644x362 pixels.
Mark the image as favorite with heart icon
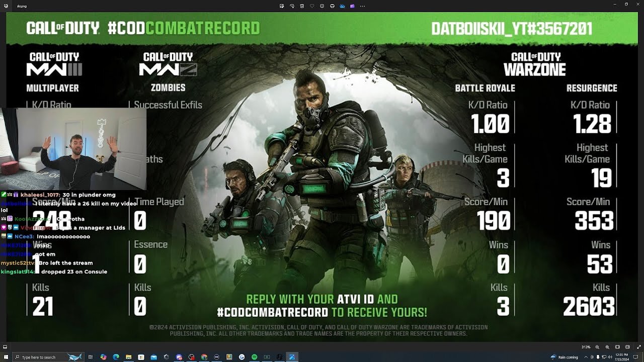pos(312,6)
